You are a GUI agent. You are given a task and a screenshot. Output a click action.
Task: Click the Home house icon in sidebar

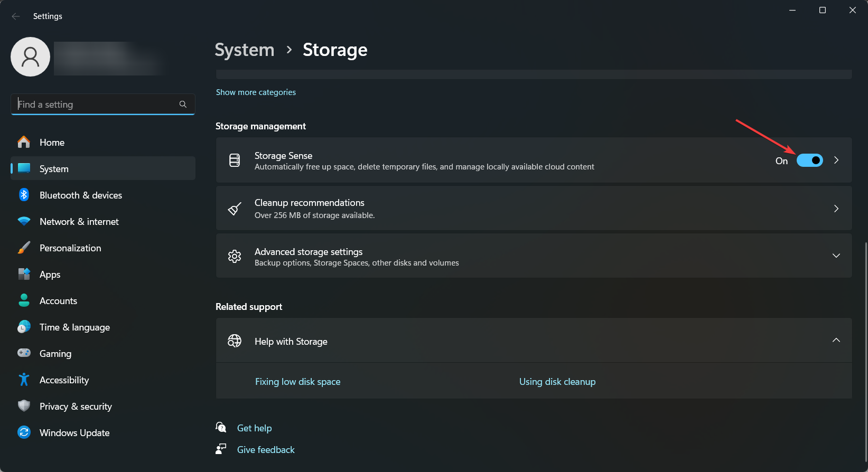coord(24,142)
